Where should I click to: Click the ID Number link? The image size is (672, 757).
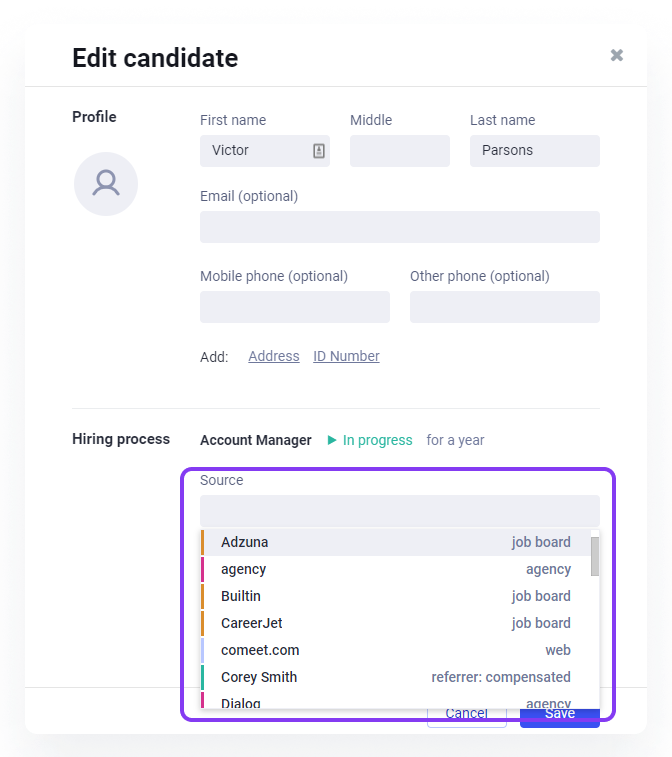pyautogui.click(x=346, y=356)
